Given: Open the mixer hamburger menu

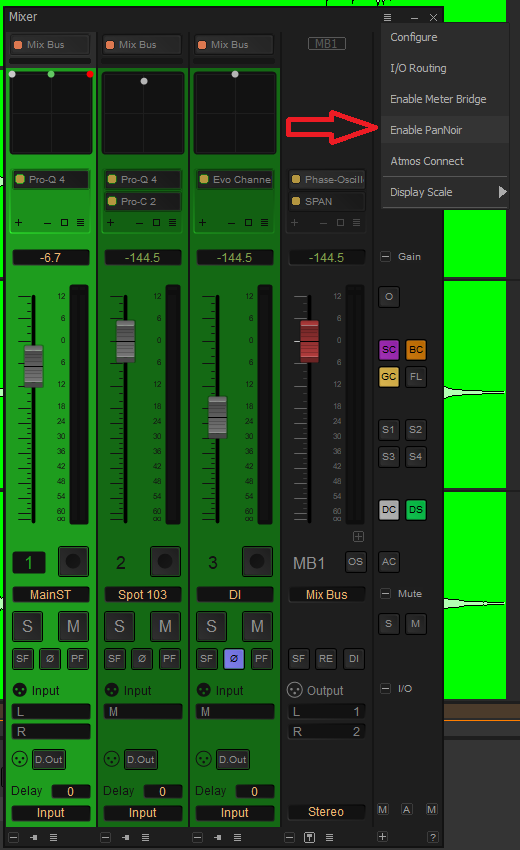Looking at the screenshot, I should (x=387, y=17).
